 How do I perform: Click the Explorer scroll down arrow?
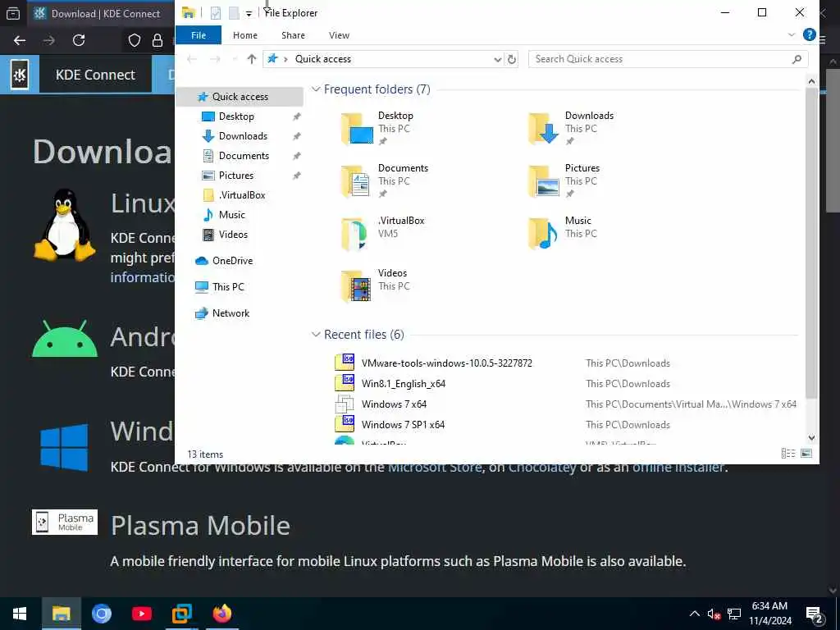tap(811, 438)
